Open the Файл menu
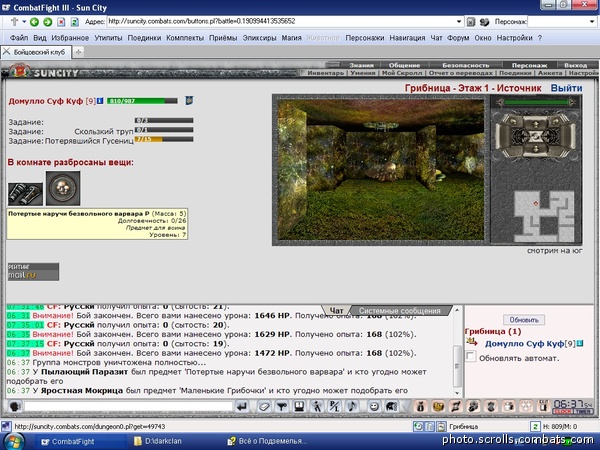Screen dimensions: 600x450 [x=18, y=38]
